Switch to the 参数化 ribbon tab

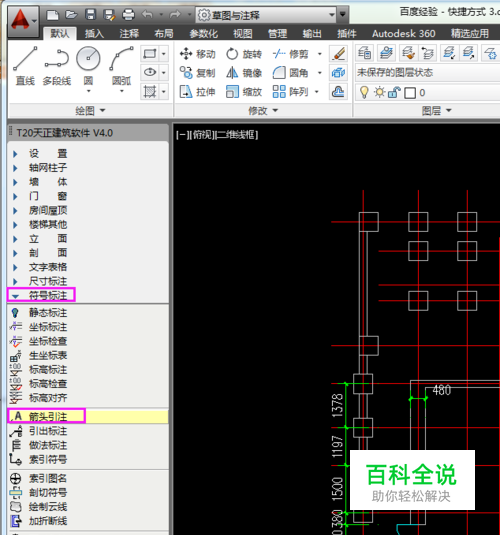(x=203, y=33)
